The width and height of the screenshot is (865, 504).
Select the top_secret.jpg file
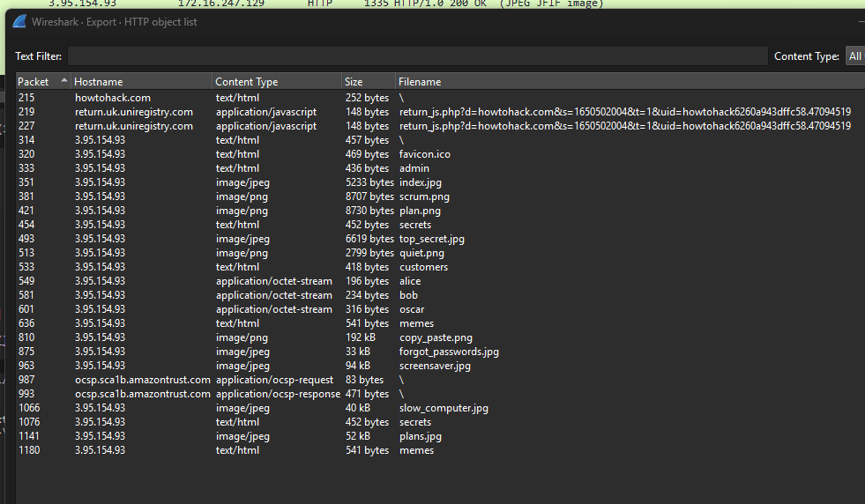pos(440,239)
